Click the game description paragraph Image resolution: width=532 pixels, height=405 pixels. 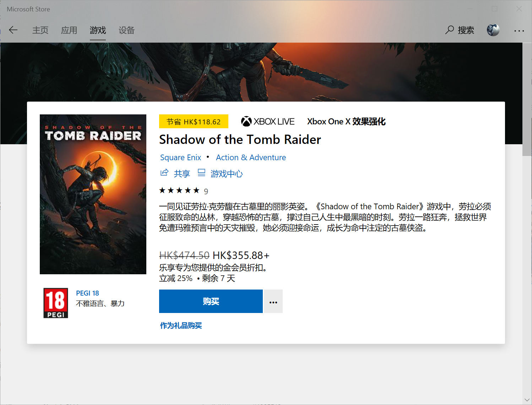click(x=325, y=217)
